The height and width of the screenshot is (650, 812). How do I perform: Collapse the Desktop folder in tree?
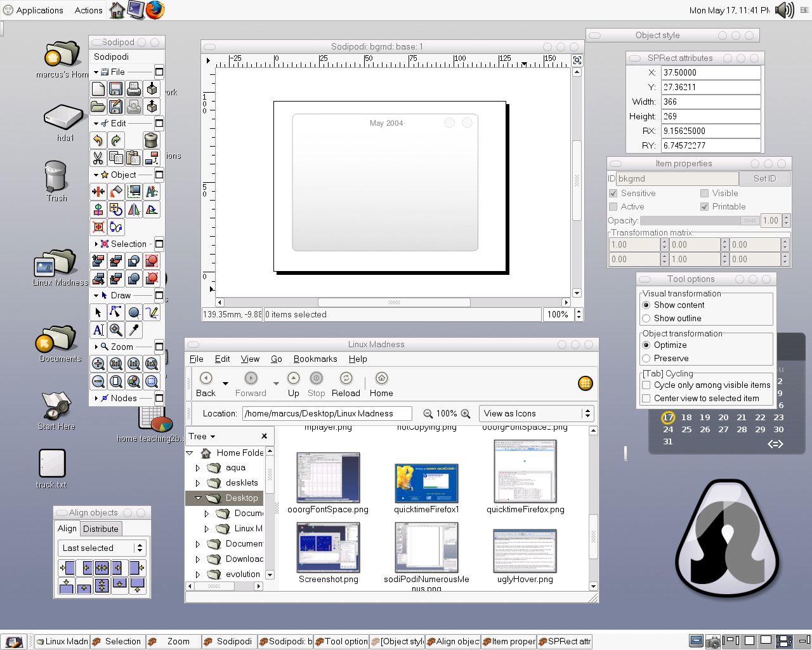198,498
